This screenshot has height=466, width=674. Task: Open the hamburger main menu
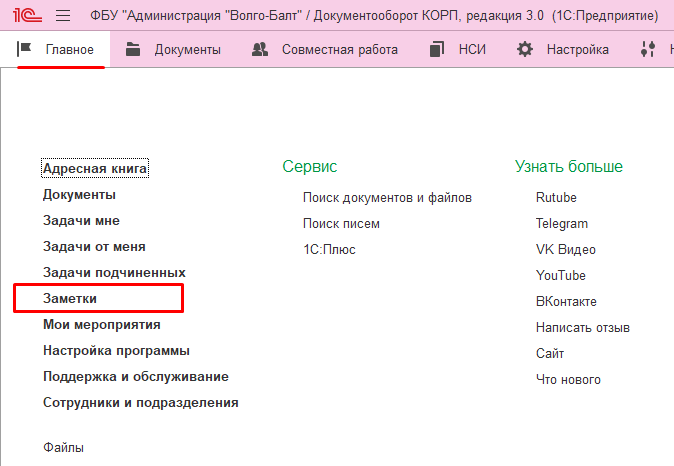[x=63, y=16]
